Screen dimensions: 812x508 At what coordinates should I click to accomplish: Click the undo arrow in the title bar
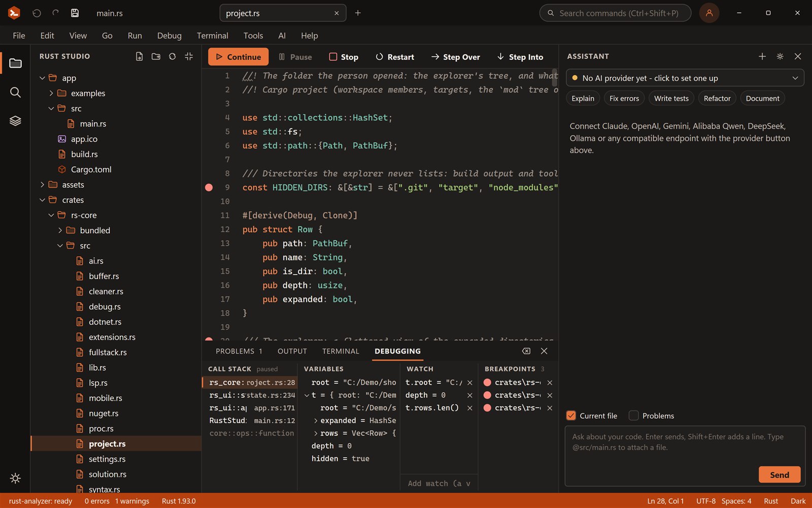click(x=37, y=13)
